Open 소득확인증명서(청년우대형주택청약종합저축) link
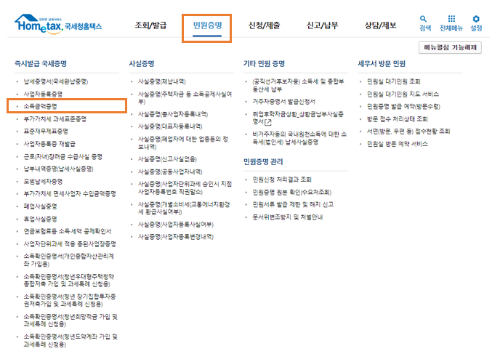 pos(69,280)
